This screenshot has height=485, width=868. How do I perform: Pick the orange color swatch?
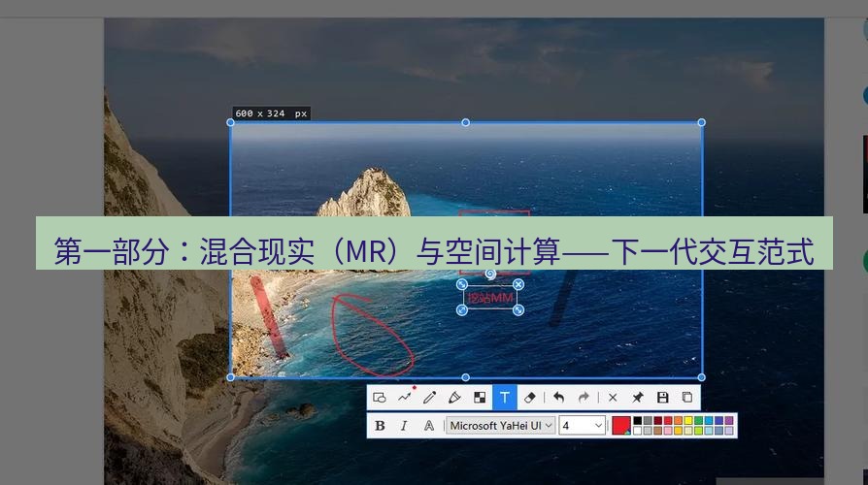tap(678, 420)
